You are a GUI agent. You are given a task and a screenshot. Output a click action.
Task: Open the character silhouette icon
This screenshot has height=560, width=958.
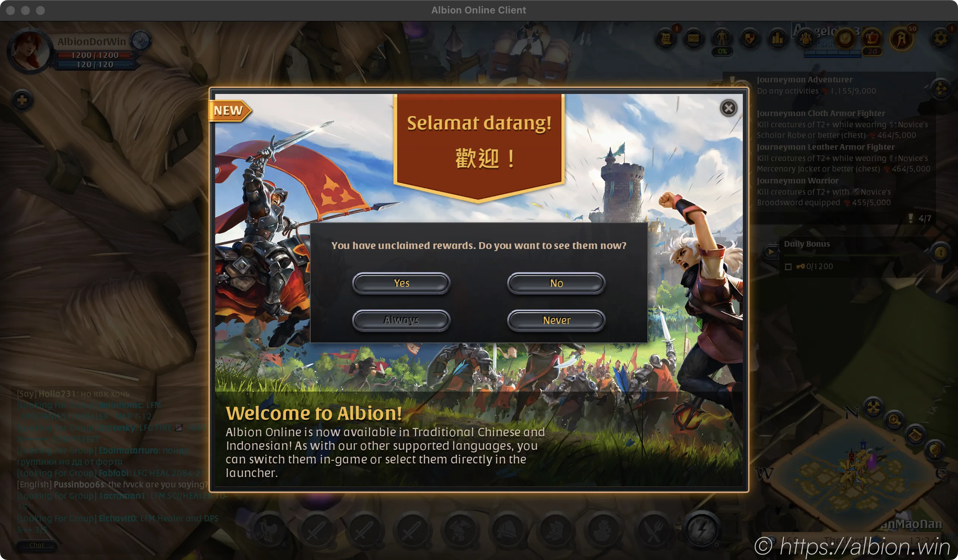point(721,39)
